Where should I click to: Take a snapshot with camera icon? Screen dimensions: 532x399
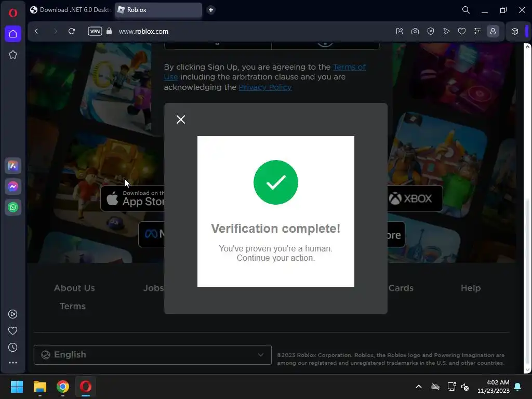[x=415, y=31]
